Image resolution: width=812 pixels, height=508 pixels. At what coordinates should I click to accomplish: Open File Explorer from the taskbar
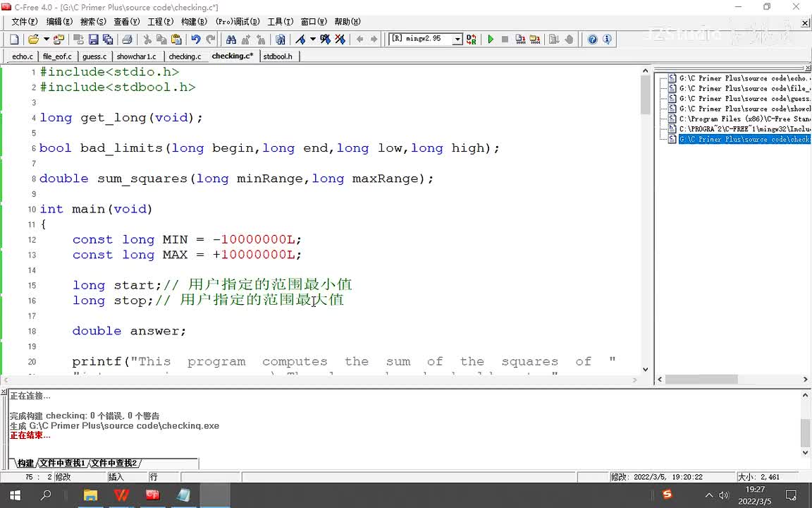point(91,495)
